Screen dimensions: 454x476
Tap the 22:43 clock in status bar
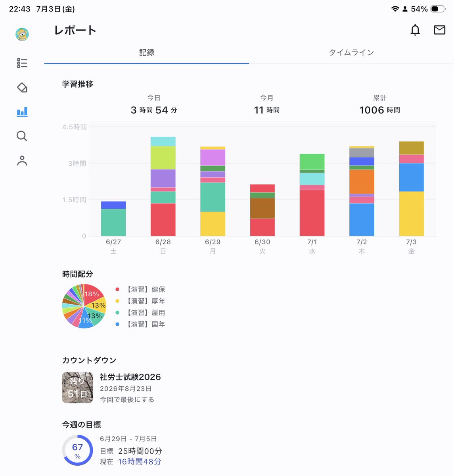20,9
